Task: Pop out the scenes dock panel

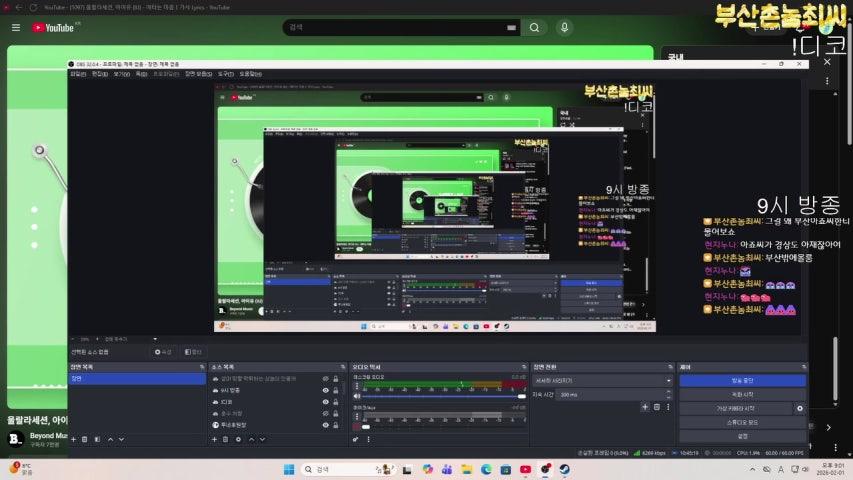Action: click(x=202, y=367)
